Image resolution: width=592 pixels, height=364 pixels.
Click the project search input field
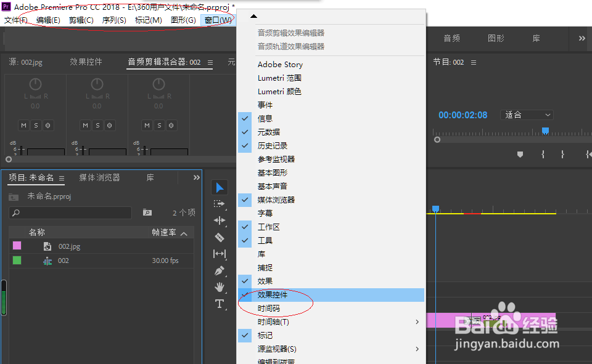click(x=70, y=212)
